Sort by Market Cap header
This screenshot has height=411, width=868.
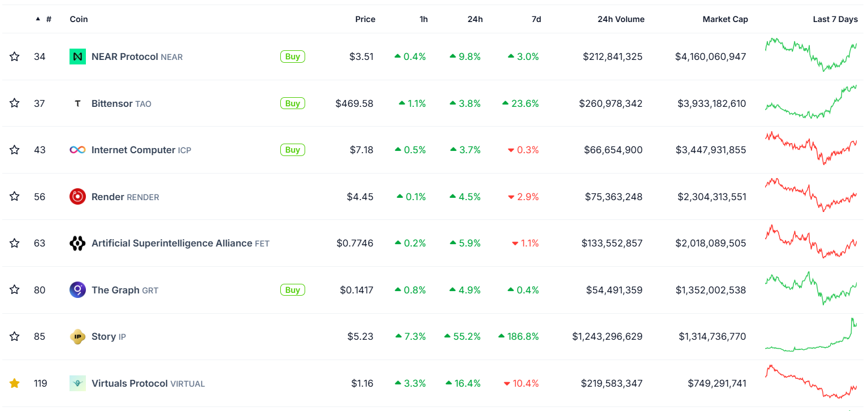click(725, 19)
